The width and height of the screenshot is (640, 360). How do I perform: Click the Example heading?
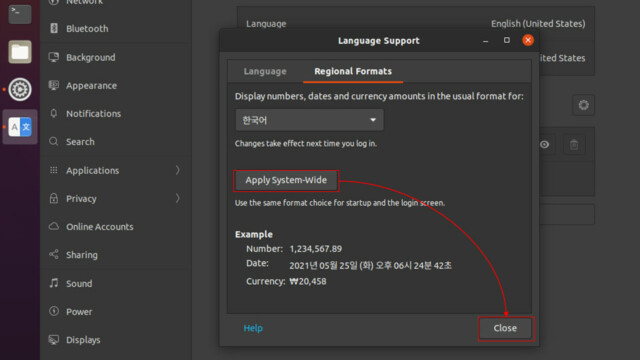point(254,234)
